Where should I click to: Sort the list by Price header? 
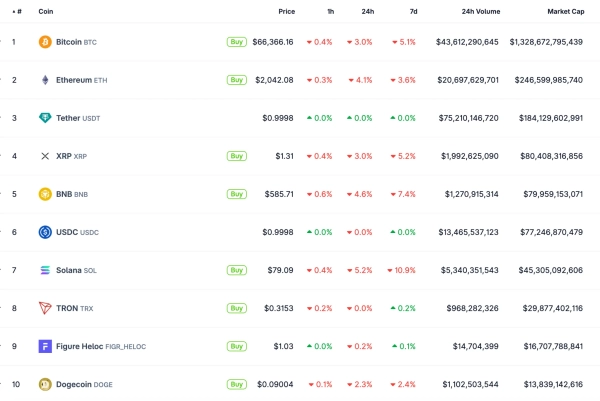pyautogui.click(x=286, y=11)
